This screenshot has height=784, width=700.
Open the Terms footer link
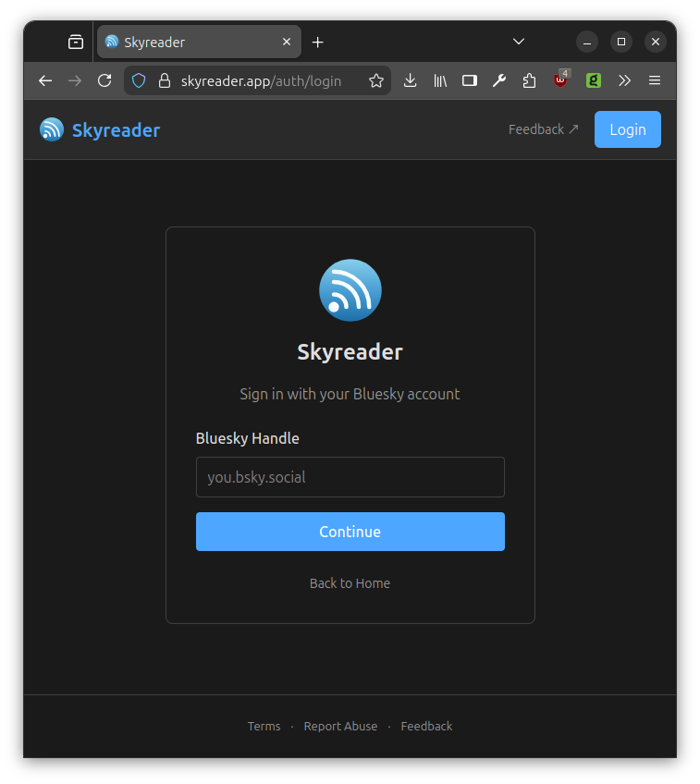[264, 726]
